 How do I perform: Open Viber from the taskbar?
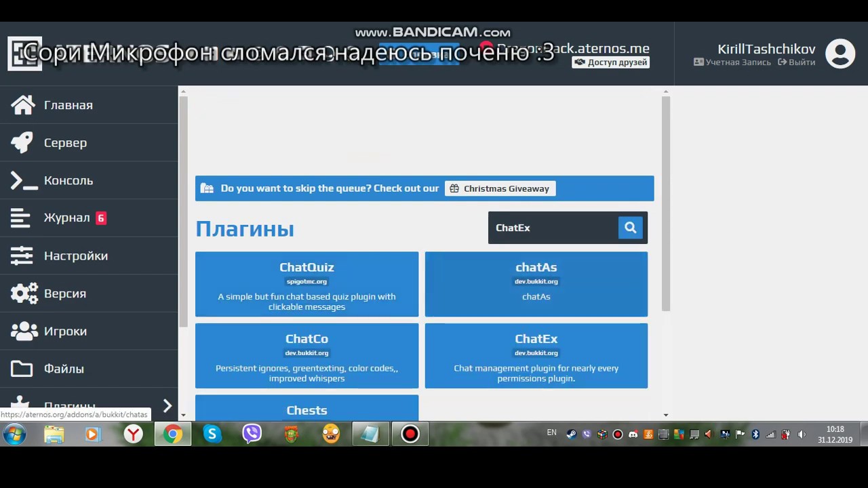pyautogui.click(x=252, y=434)
